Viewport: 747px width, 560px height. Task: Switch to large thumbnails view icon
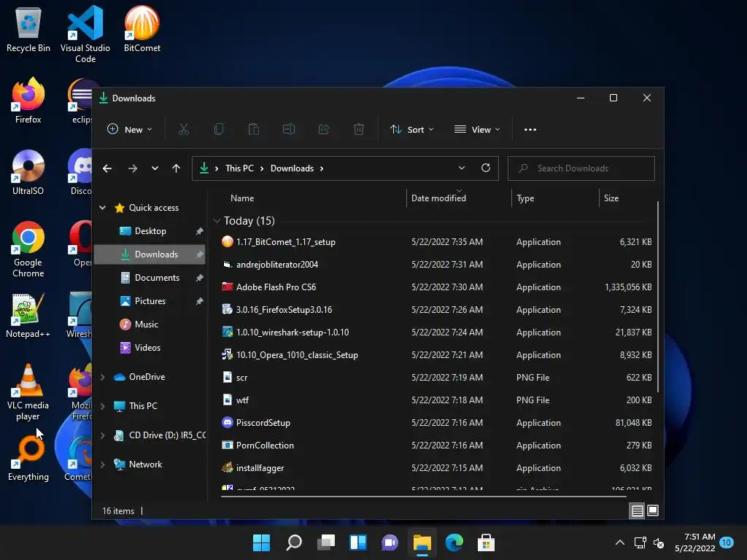653,511
